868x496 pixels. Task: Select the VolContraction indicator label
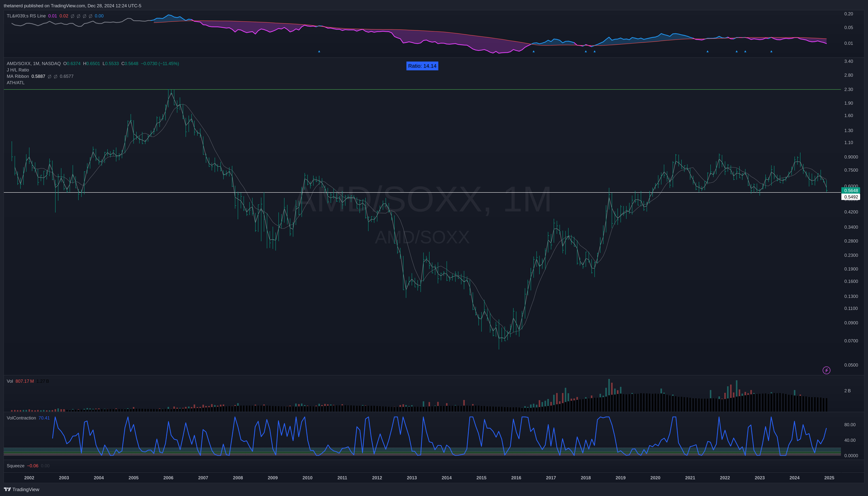coord(21,418)
